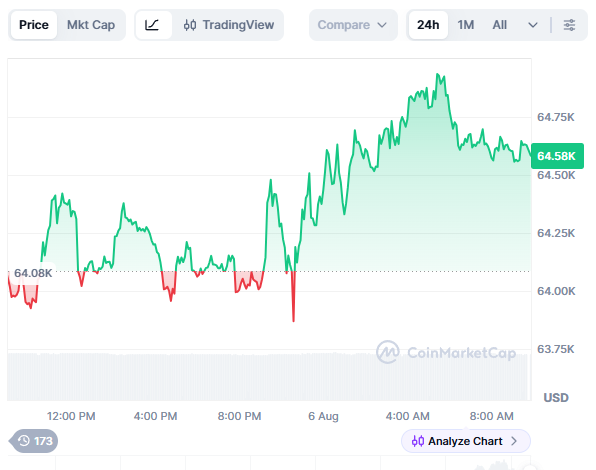Expand more time range options chevron

533,25
